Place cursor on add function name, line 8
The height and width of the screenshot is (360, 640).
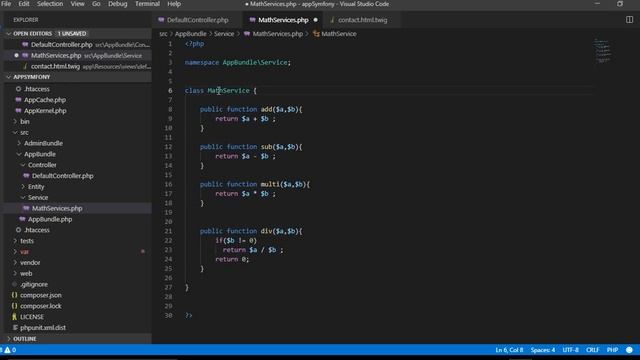click(267, 109)
